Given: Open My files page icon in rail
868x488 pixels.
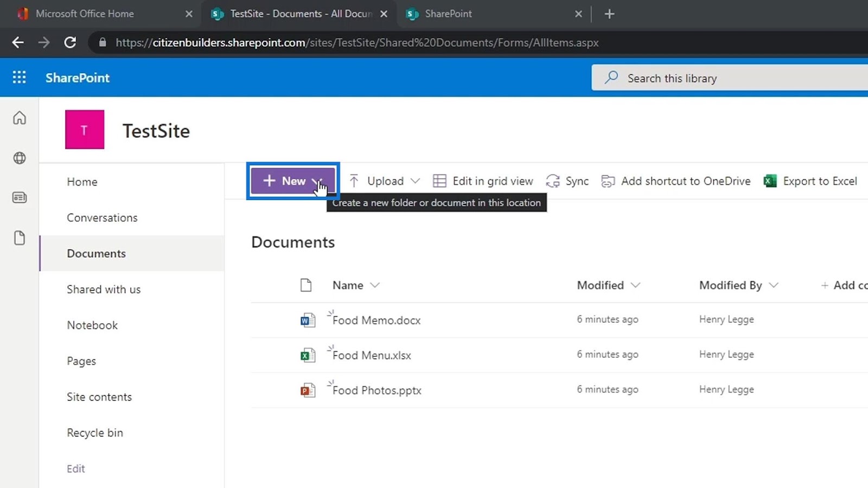Looking at the screenshot, I should [x=20, y=238].
